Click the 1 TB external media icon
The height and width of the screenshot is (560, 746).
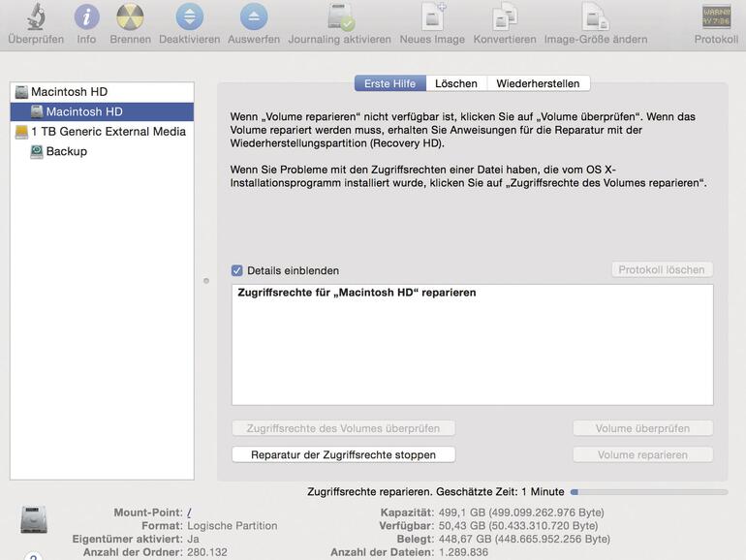[x=21, y=132]
